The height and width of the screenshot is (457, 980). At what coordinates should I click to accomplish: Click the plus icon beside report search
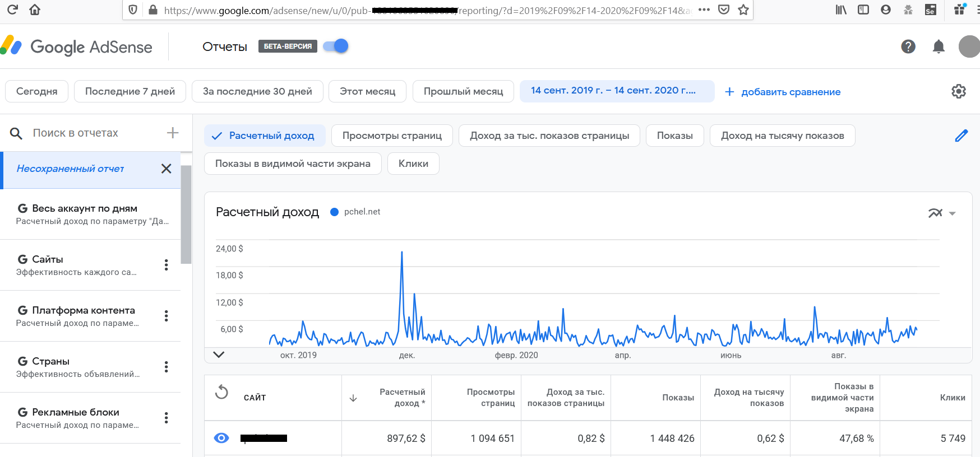[173, 133]
